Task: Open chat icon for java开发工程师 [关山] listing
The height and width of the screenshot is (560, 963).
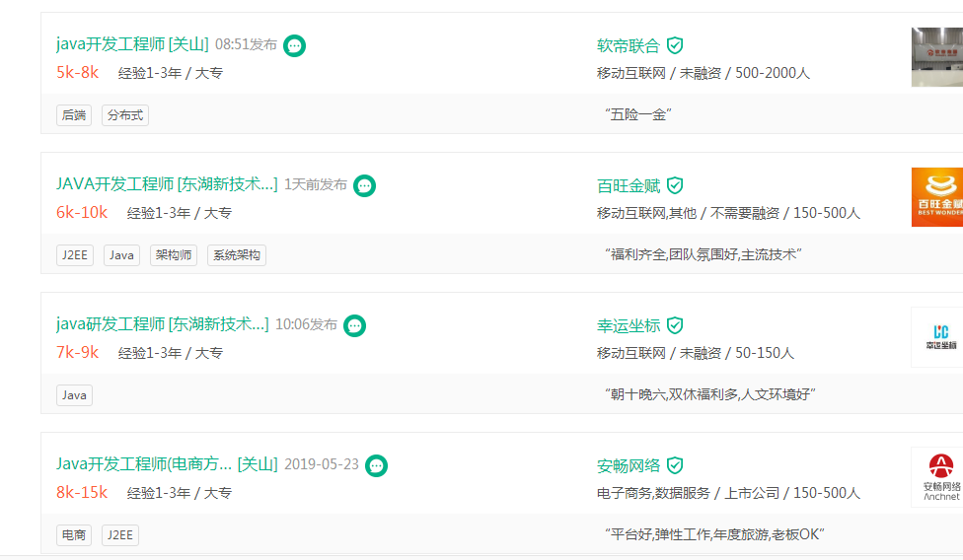Action: [294, 45]
